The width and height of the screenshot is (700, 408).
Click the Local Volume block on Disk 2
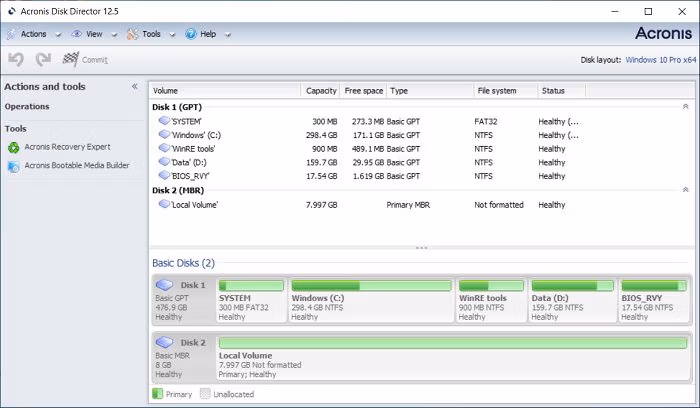tap(453, 358)
